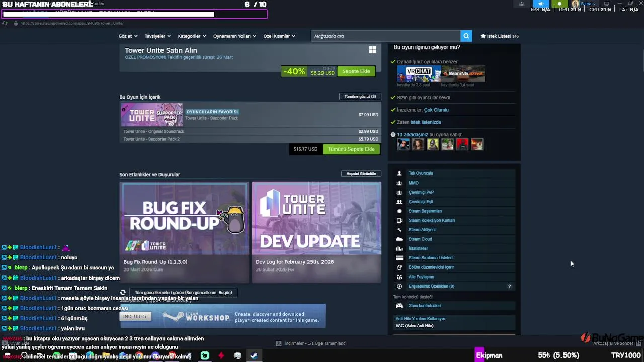The height and width of the screenshot is (362, 644).
Task: Click the Steam Cloud text link
Action: (420, 239)
